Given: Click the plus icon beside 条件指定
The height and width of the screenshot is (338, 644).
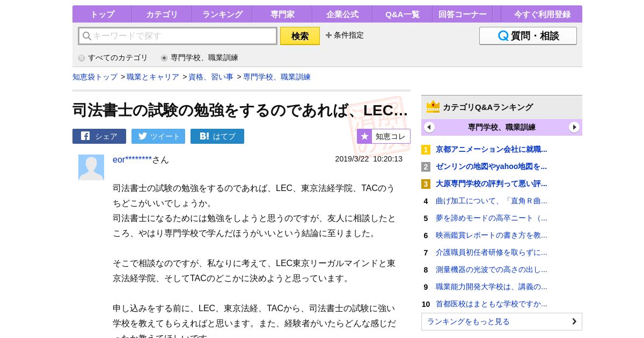Looking at the screenshot, I should pos(328,35).
